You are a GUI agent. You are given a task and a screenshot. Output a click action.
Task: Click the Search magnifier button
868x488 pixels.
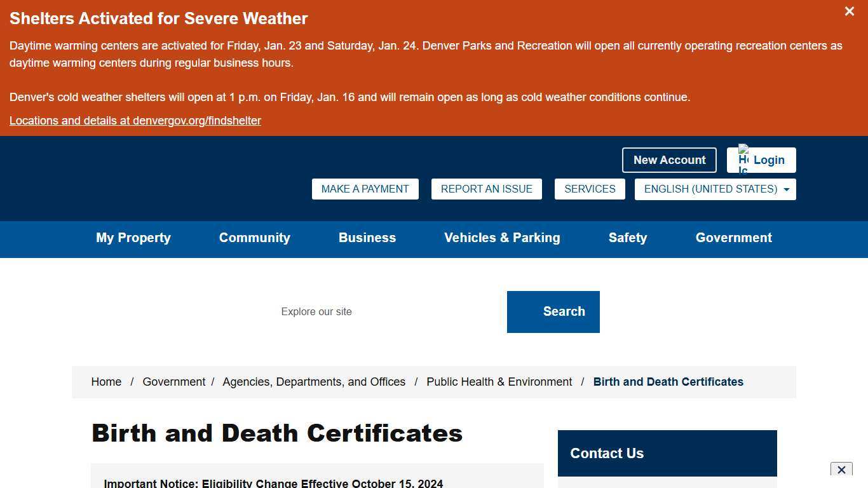pos(553,311)
